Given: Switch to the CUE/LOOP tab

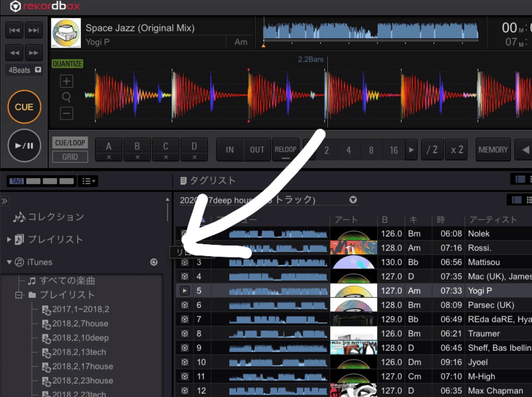Looking at the screenshot, I should coord(70,143).
